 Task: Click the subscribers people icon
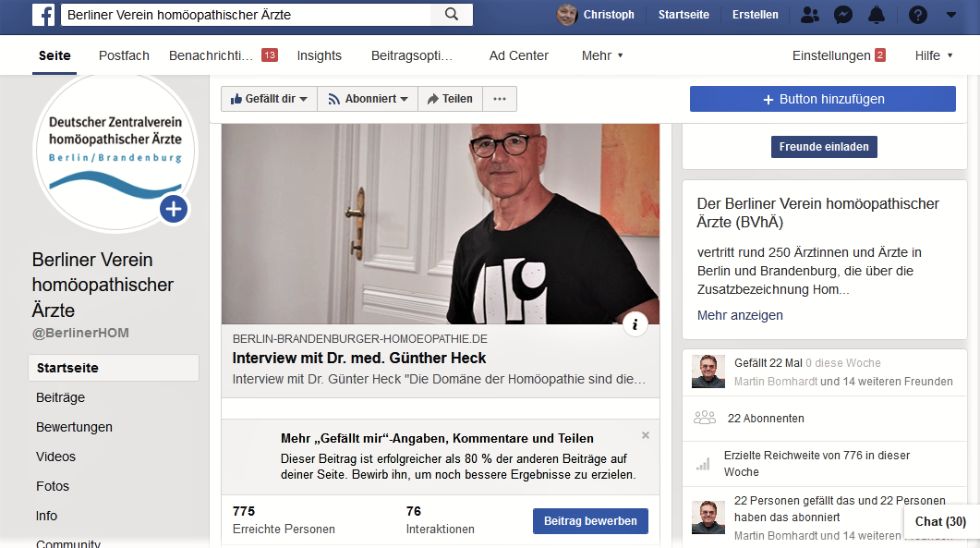point(705,418)
